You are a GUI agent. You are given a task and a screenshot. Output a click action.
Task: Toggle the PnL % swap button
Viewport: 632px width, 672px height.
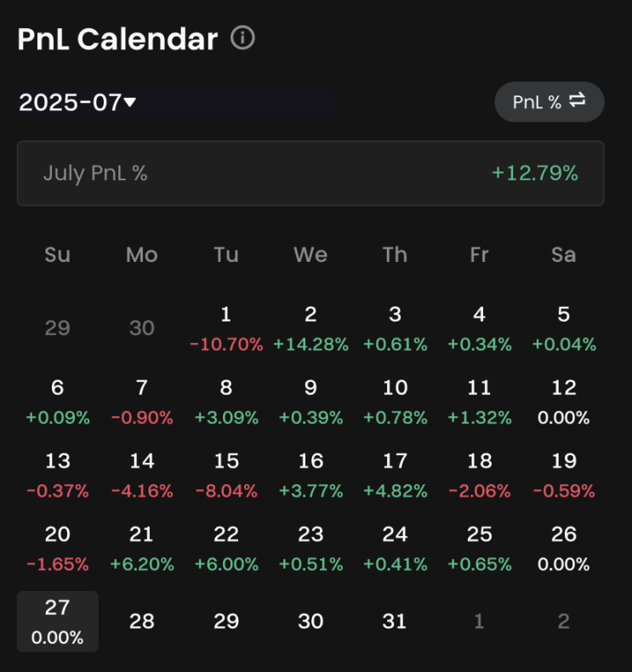(x=549, y=102)
